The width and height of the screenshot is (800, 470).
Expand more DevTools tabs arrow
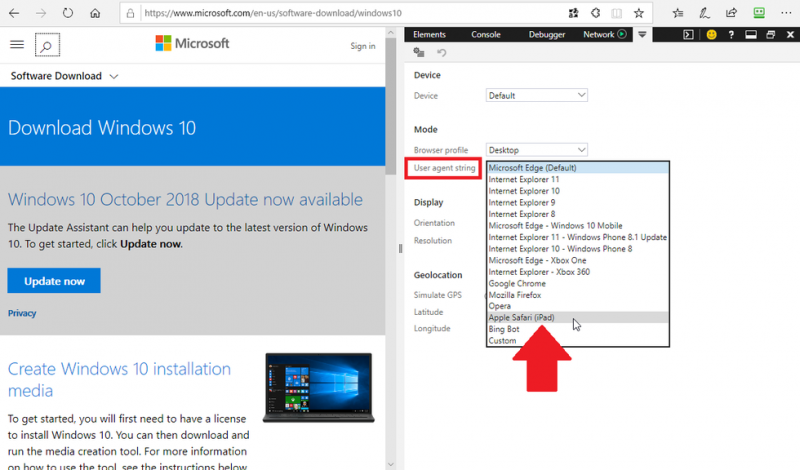642,35
